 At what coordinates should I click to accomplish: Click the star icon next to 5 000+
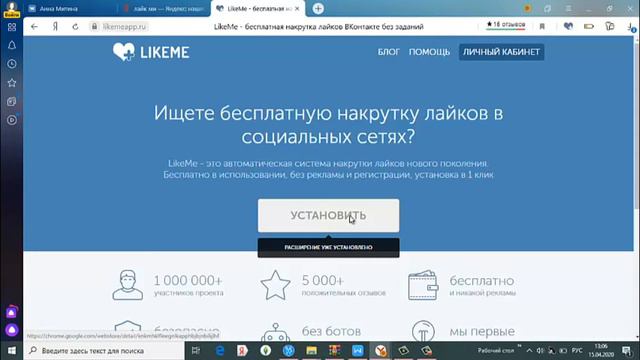276,285
